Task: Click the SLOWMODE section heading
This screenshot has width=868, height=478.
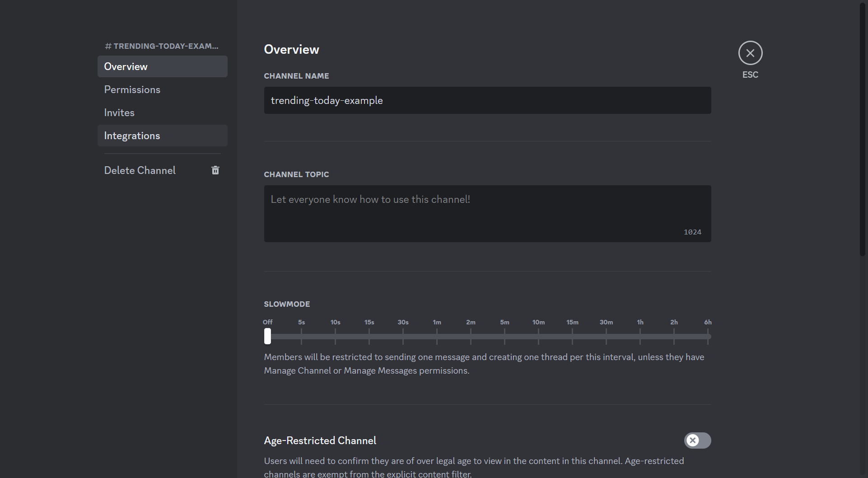Action: coord(287,304)
